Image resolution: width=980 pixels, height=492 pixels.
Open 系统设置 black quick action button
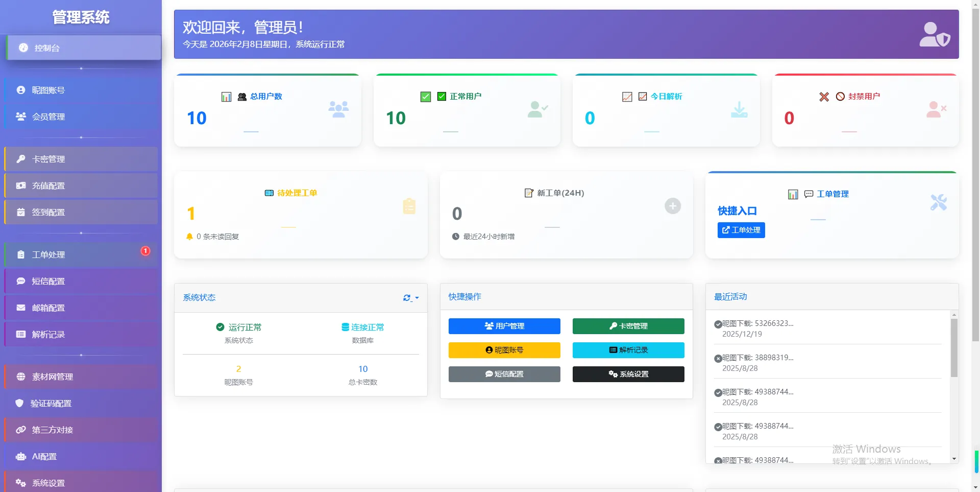[x=628, y=374]
